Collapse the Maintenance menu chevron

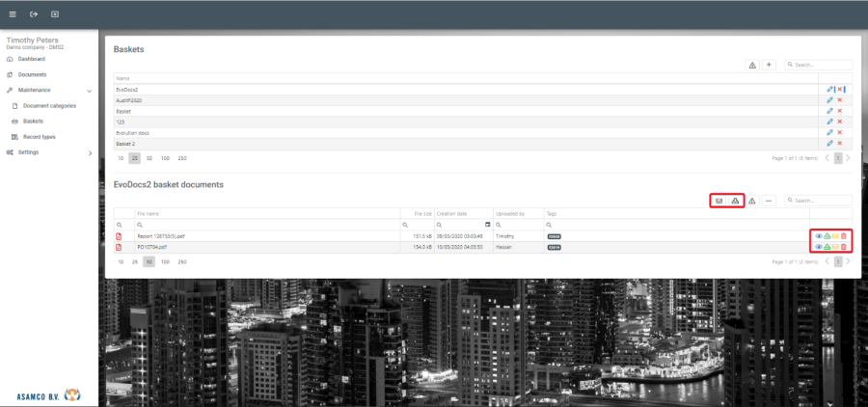click(90, 91)
